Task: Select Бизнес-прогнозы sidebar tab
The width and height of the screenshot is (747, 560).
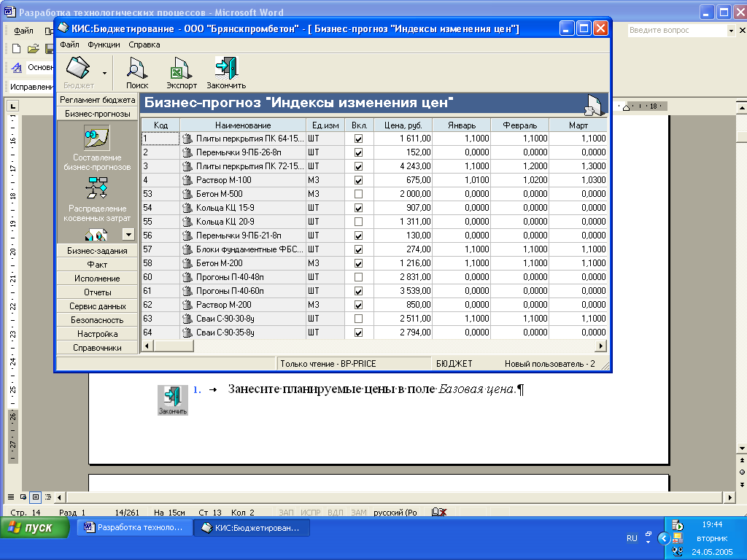Action: click(x=97, y=114)
